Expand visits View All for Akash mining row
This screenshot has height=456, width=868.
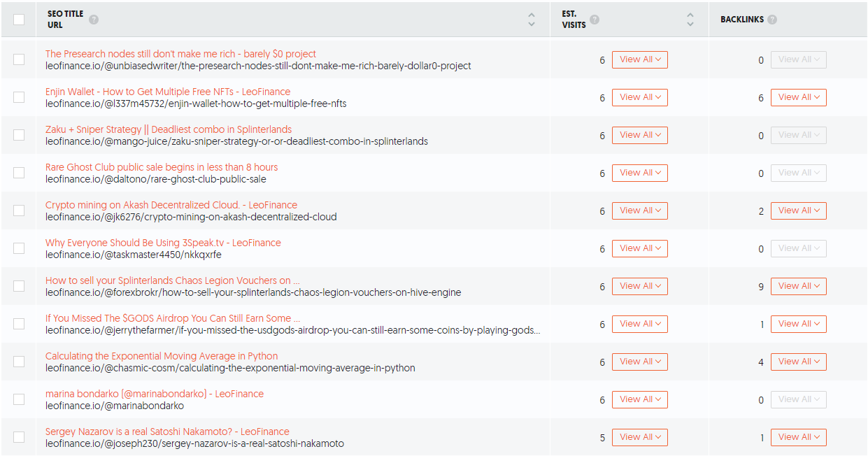(x=640, y=211)
